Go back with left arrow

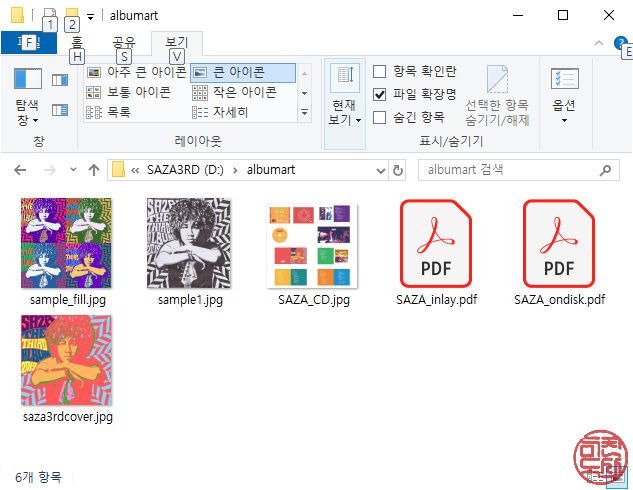point(20,170)
